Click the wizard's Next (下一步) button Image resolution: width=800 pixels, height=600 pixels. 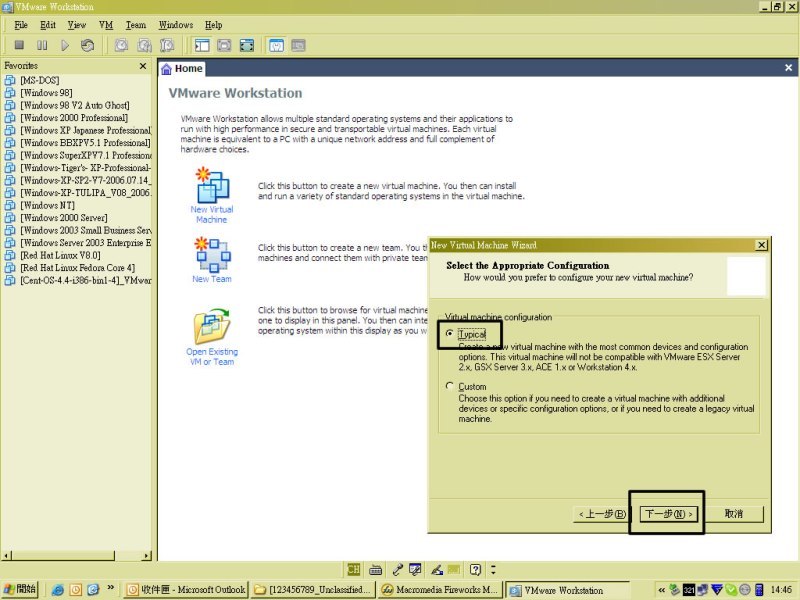click(668, 514)
